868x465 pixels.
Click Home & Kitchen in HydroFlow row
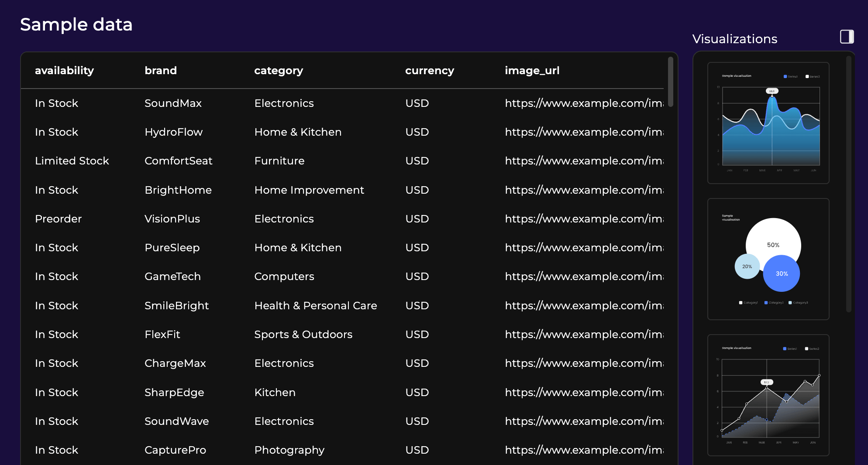point(298,132)
